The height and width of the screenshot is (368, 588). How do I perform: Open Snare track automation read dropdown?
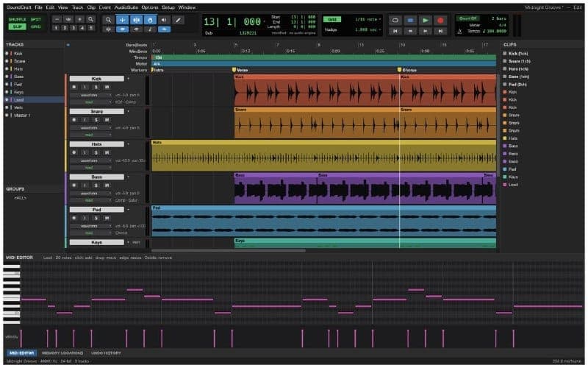click(91, 135)
